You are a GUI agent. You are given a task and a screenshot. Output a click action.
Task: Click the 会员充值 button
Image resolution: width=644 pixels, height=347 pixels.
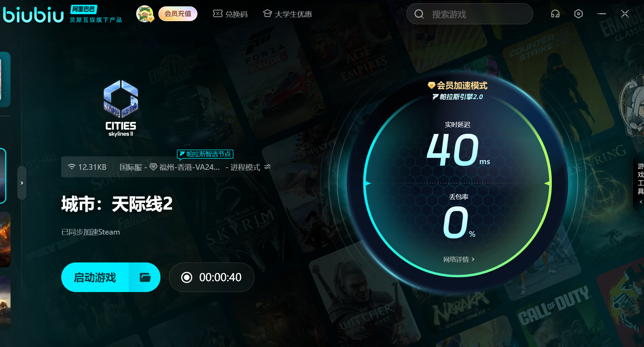(x=178, y=14)
